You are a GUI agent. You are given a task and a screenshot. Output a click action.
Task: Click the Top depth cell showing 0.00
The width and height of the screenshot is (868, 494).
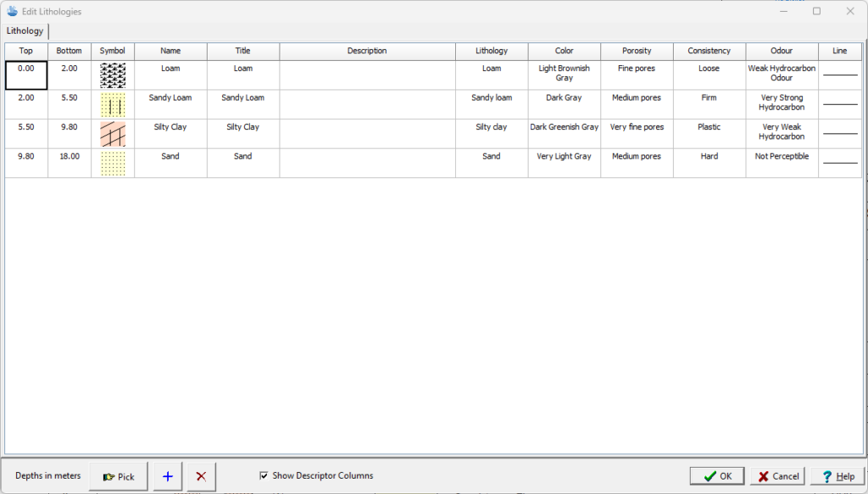point(26,75)
